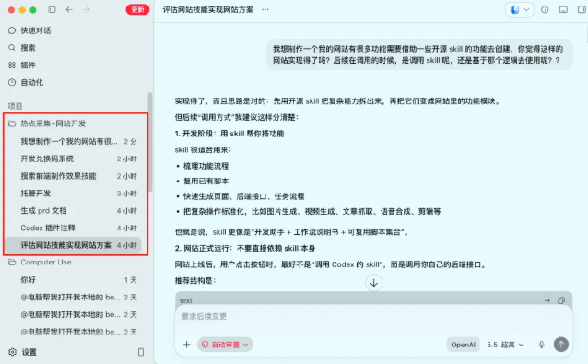Click the icon right of 设置
588x364 pixels.
pyautogui.click(x=141, y=352)
